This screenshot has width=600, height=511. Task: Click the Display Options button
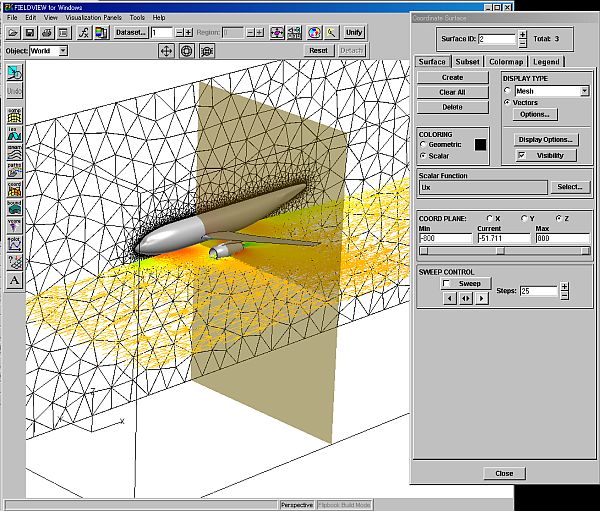(545, 140)
